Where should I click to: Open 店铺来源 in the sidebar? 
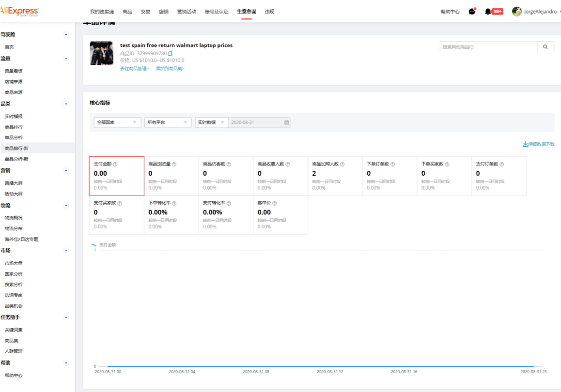pyautogui.click(x=14, y=82)
